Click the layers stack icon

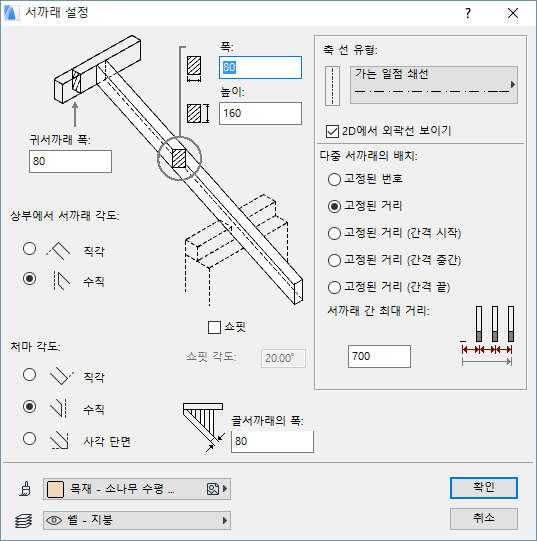(24, 521)
